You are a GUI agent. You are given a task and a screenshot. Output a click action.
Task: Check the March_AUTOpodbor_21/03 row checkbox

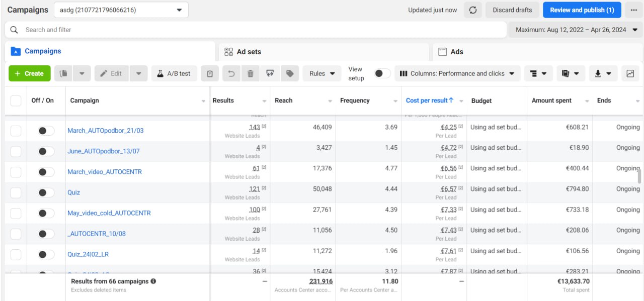(x=16, y=131)
